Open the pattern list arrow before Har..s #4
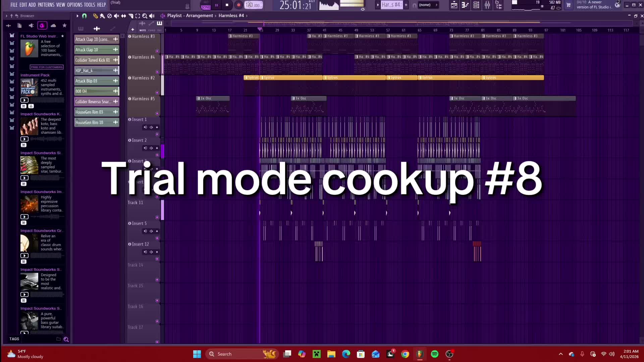Viewport: 644px width, 362px height. coord(378,5)
